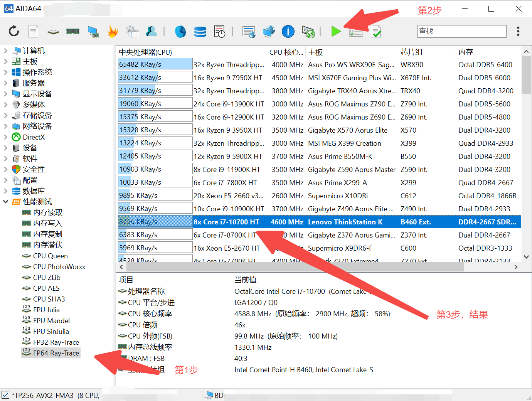Click the monitor with globe network icon
This screenshot has width=532, height=401.
pos(269,31)
